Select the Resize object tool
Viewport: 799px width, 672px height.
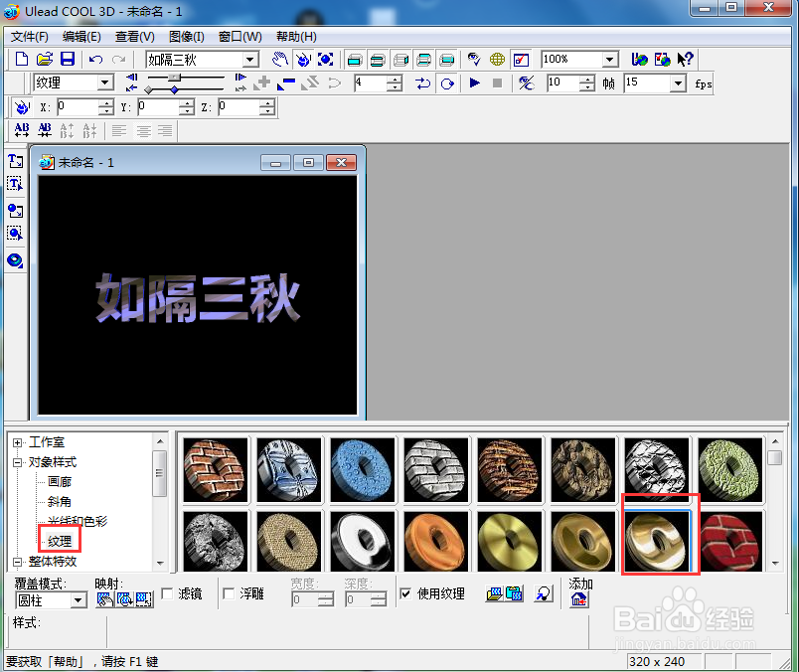tap(325, 59)
